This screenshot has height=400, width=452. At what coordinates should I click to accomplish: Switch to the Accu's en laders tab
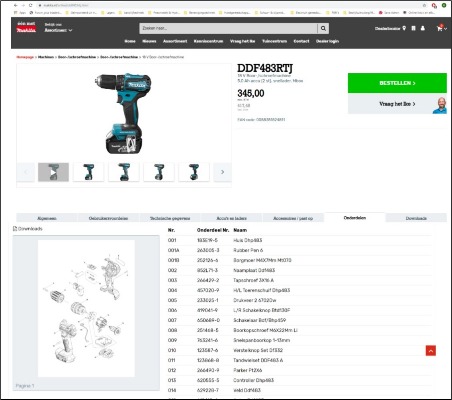pyautogui.click(x=232, y=218)
